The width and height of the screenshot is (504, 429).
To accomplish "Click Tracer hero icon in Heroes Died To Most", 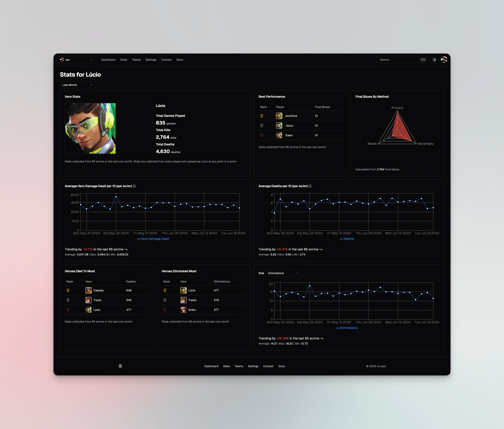I will [89, 300].
